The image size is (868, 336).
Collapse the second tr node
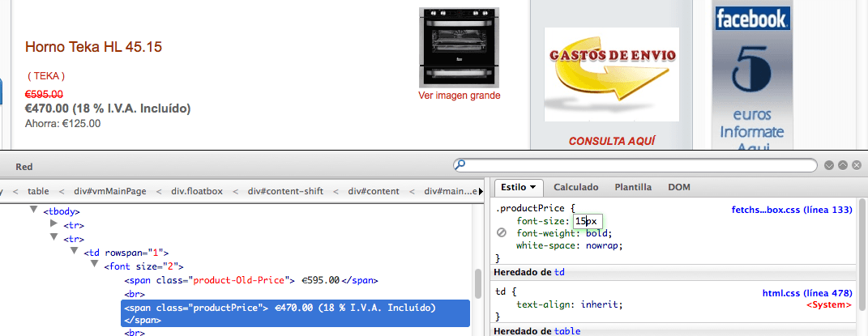(x=53, y=238)
